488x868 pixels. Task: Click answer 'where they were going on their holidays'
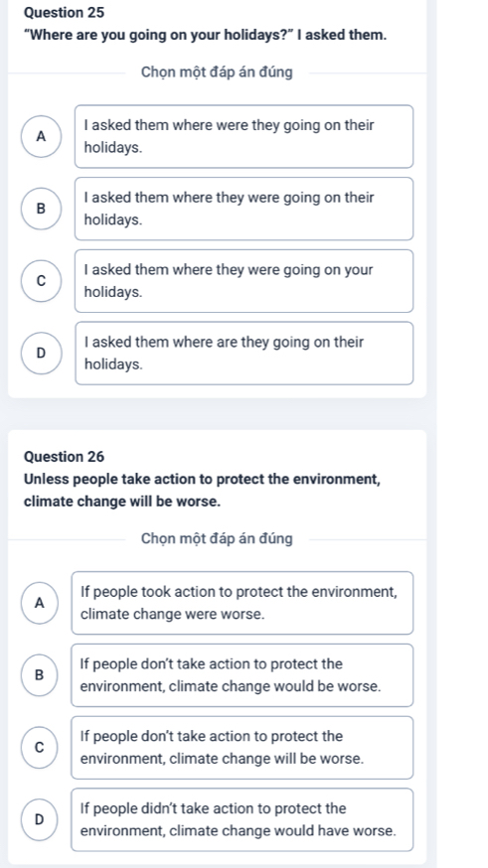tap(244, 209)
